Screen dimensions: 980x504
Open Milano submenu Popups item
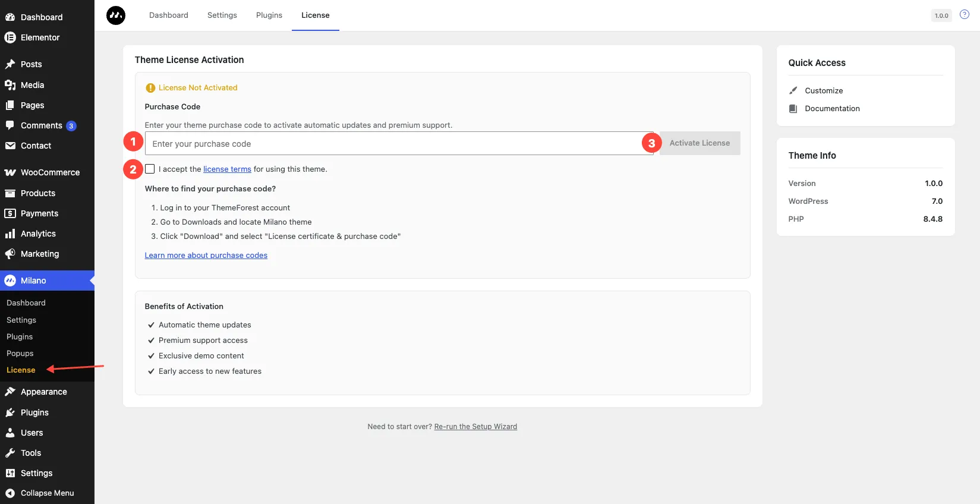click(x=20, y=353)
